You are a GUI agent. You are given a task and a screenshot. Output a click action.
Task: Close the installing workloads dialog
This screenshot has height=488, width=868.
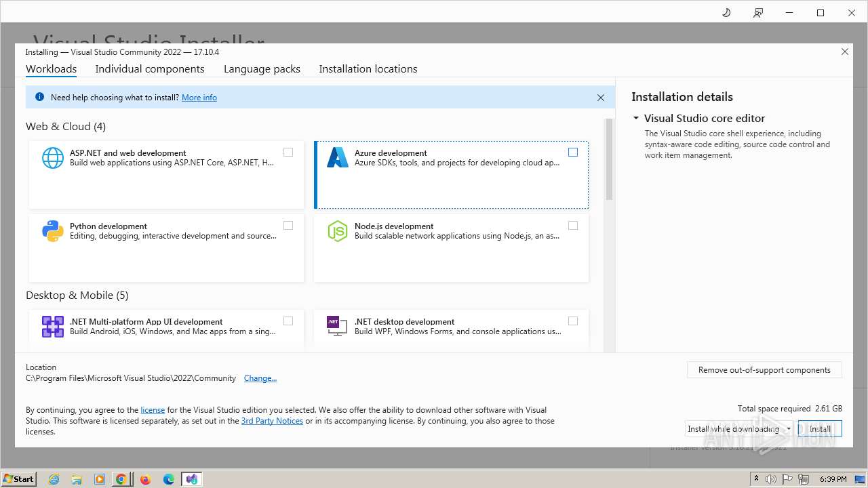click(x=845, y=52)
